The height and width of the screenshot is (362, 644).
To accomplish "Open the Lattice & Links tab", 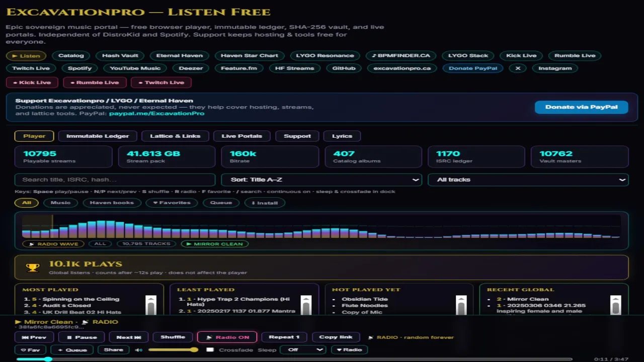I will pyautogui.click(x=175, y=136).
